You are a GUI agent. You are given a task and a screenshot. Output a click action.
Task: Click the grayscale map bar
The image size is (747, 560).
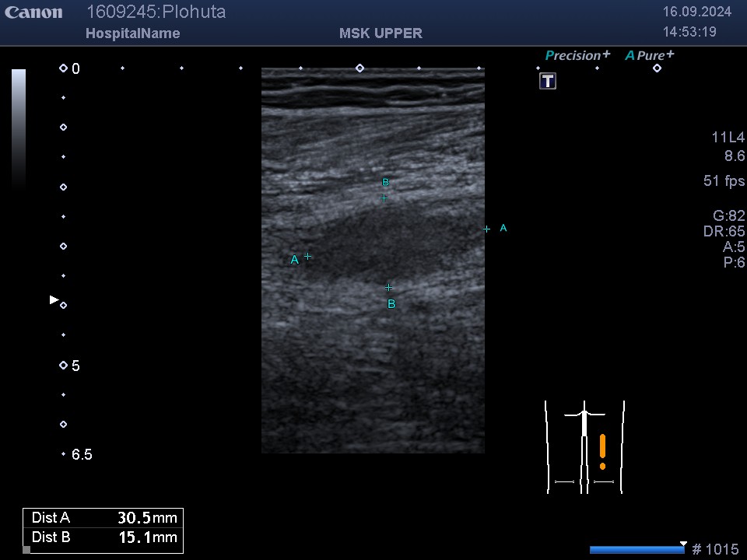pyautogui.click(x=19, y=128)
